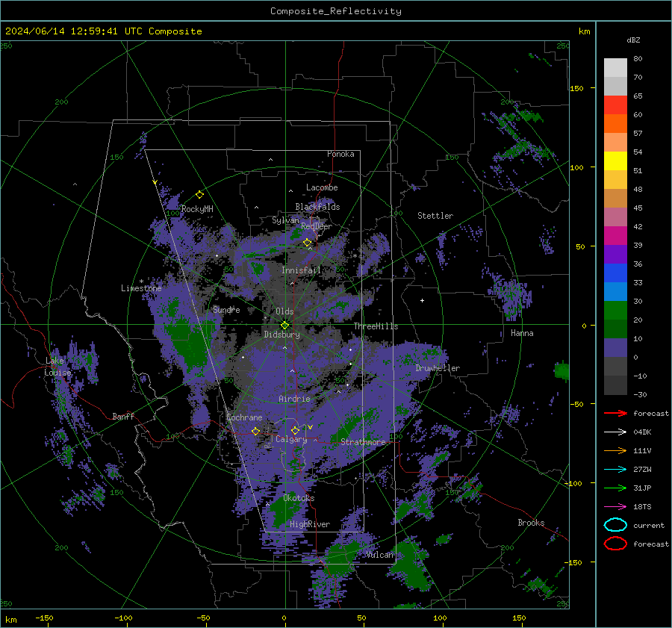Click the Strathmore label
Screen dimensions: 672x628
pos(363,442)
